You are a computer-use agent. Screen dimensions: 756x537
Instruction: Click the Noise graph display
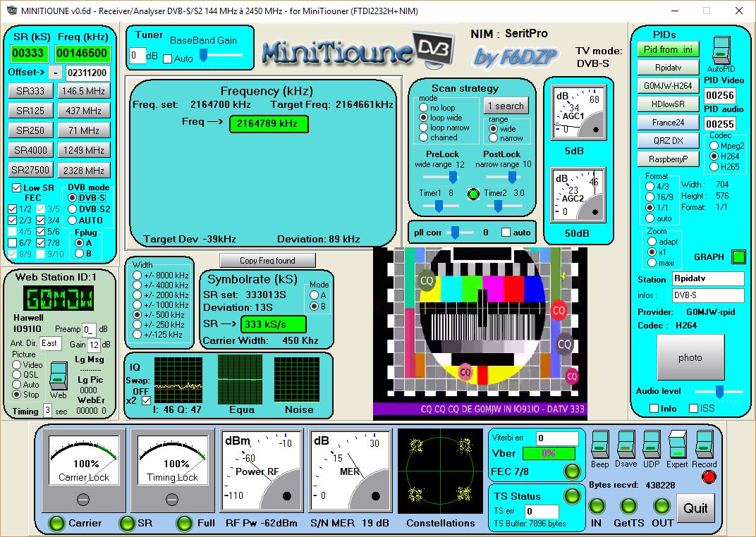(x=297, y=379)
